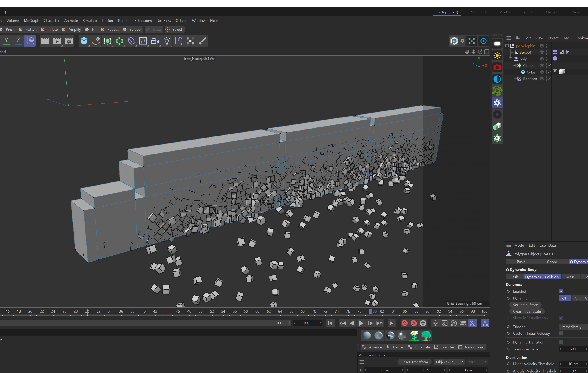Collapse the polyolephin tree node
Screen dimensions: 588x373
tap(507, 46)
